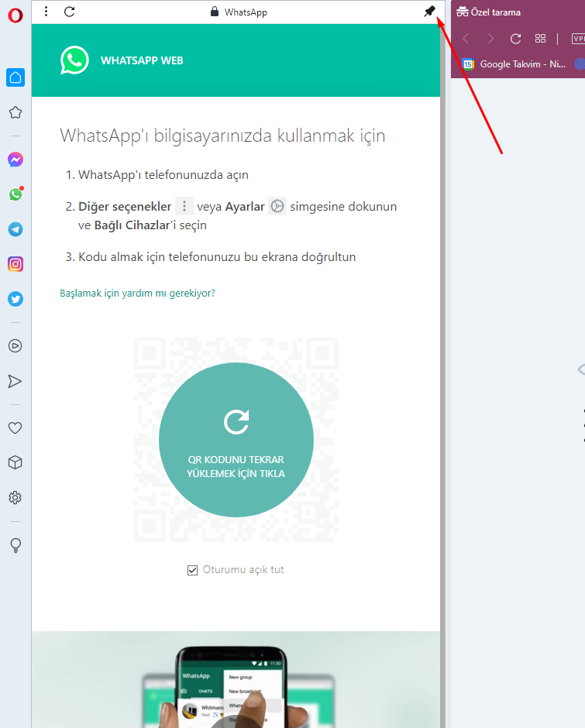This screenshot has height=728, width=585.
Task: Open the heart Pinboards icon in sidebar
Action: tap(15, 428)
